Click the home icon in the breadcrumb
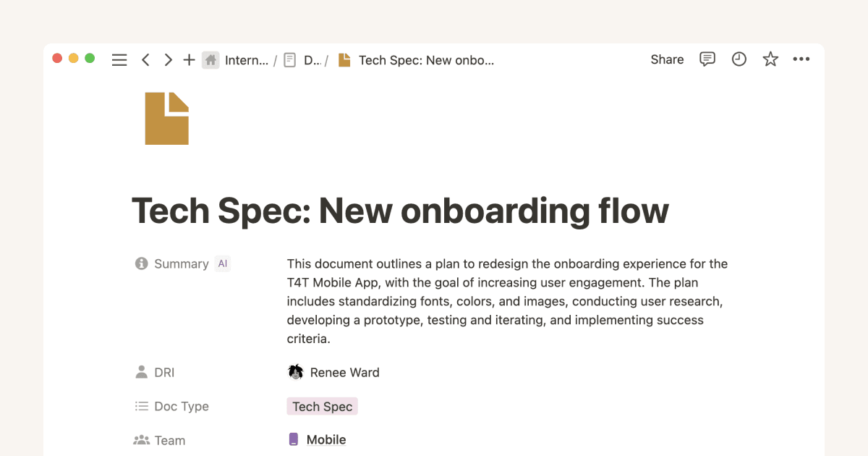 pos(210,59)
